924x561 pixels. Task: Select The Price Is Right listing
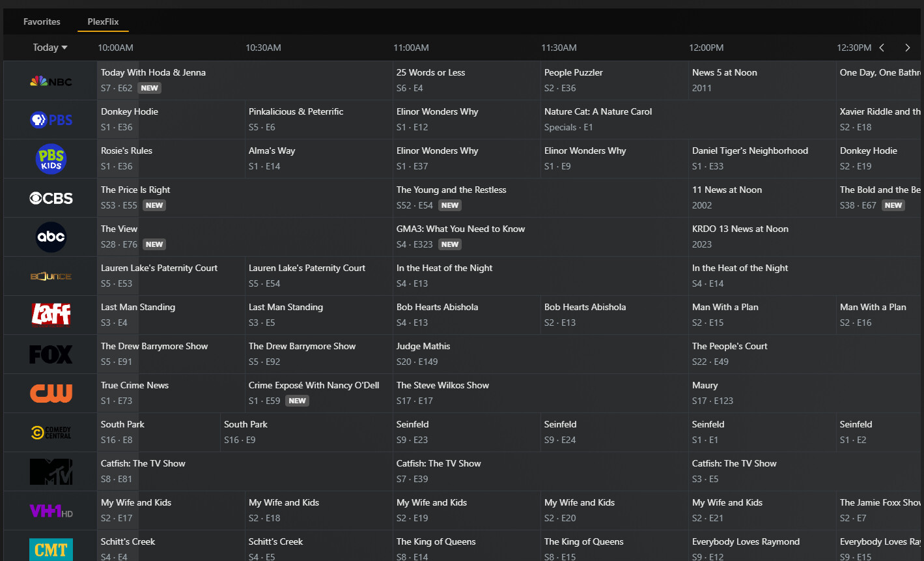click(x=244, y=197)
